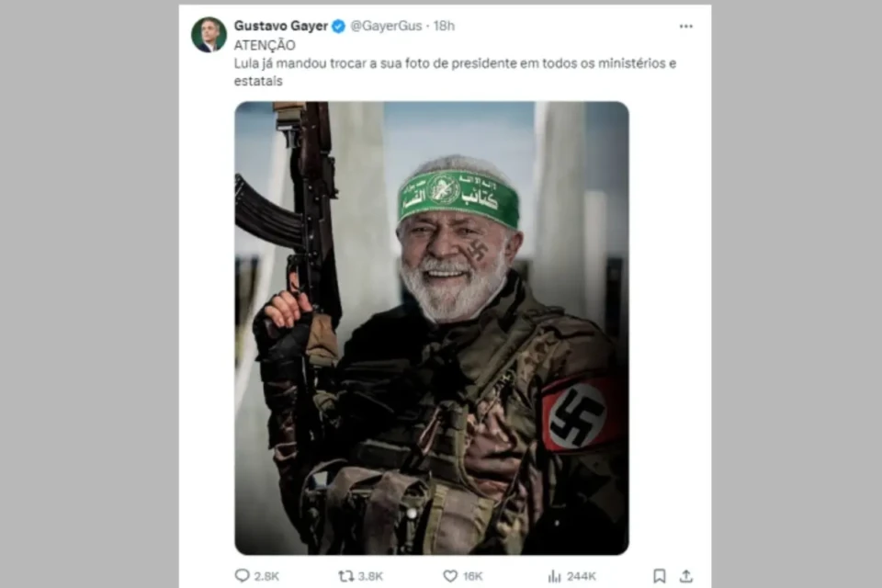Click the 18h timestamp
This screenshot has height=588, width=882.
tap(444, 27)
